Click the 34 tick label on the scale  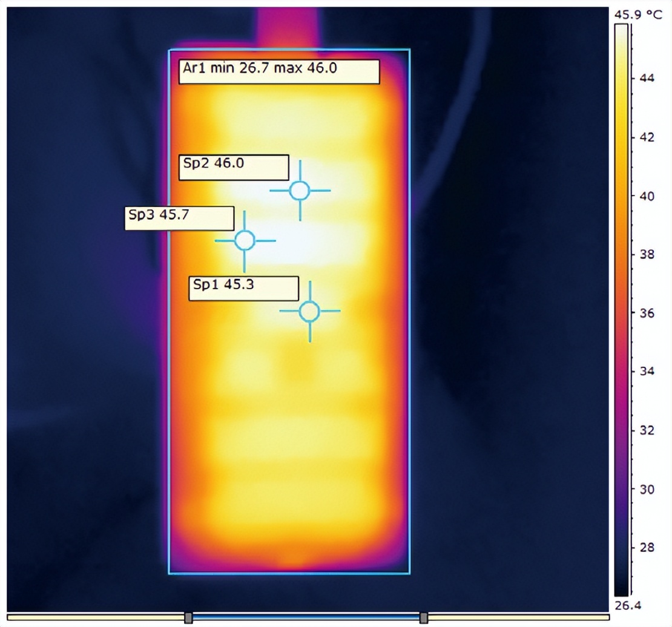(647, 371)
